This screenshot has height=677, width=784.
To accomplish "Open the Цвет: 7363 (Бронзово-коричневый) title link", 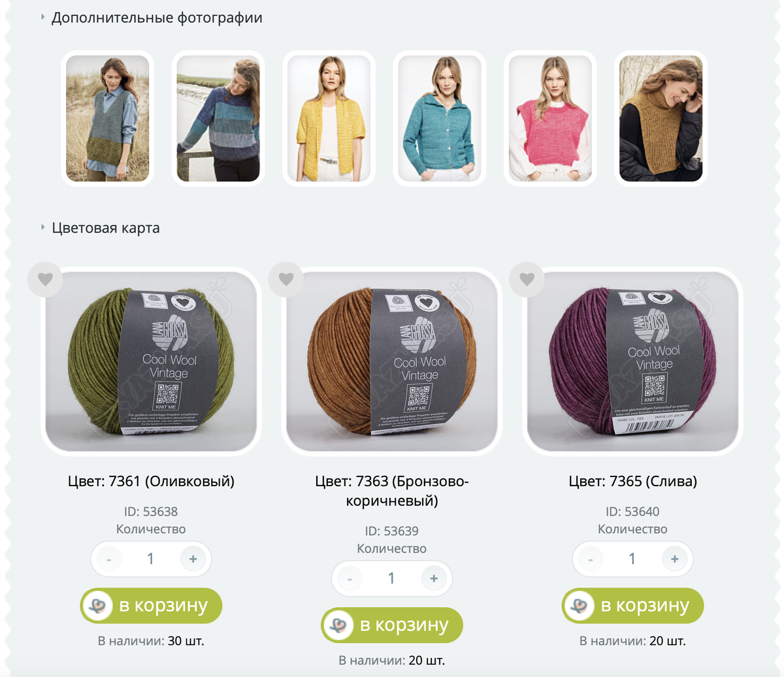I will [392, 491].
